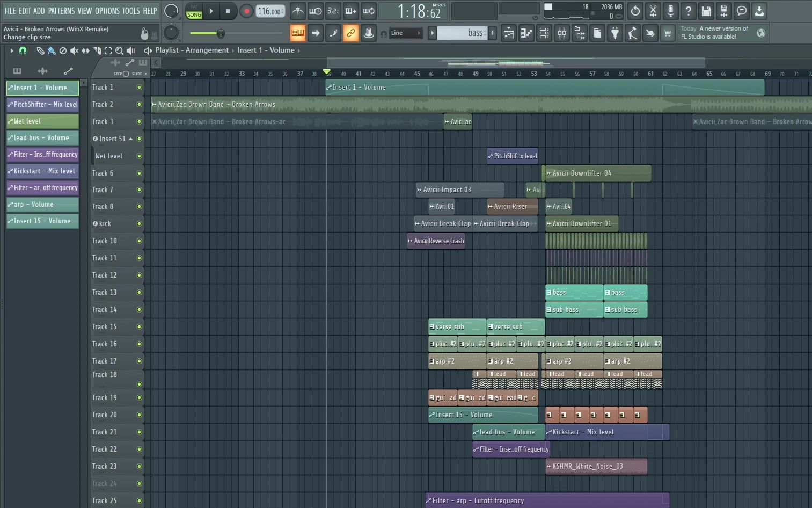The height and width of the screenshot is (508, 812).
Task: Toggle mute light on kick track
Action: 139,223
